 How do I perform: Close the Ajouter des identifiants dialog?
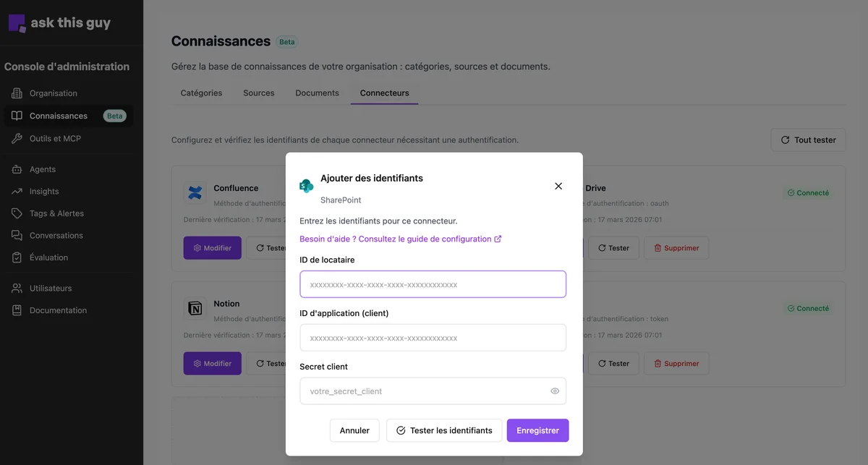(558, 186)
